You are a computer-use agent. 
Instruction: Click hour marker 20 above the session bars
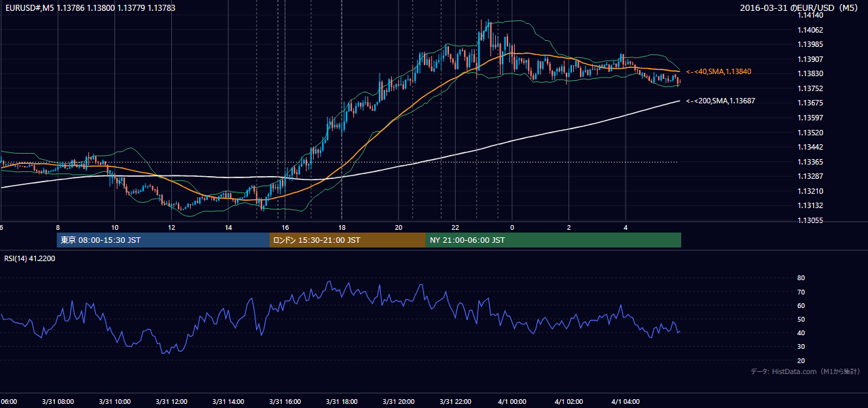click(399, 227)
